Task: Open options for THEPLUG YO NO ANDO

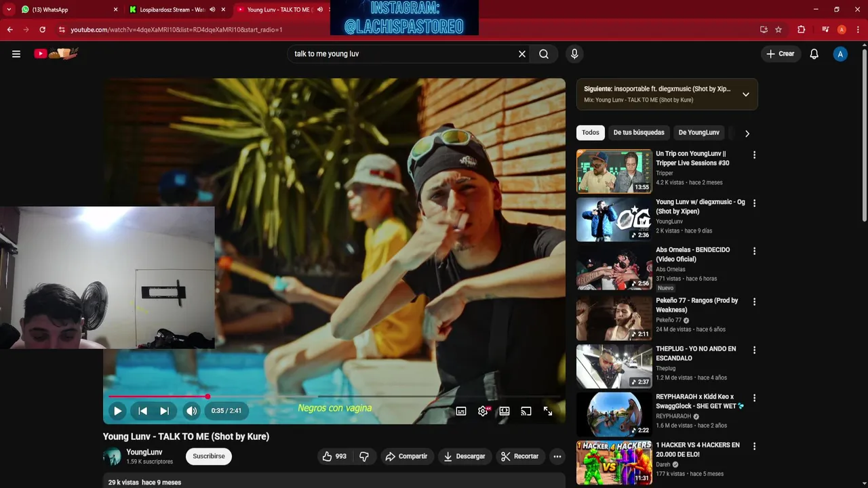Action: tap(754, 350)
